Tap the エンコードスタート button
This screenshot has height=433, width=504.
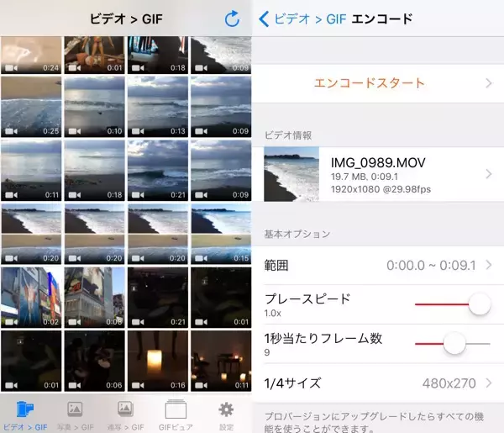pos(378,83)
